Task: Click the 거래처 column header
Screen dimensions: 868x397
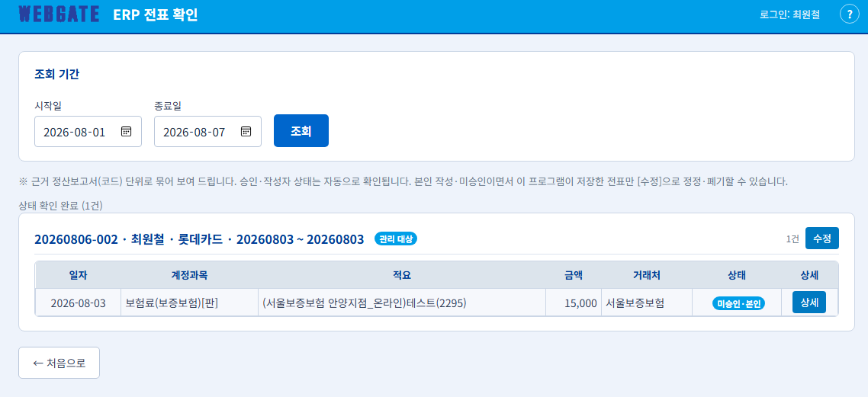Action: [647, 275]
